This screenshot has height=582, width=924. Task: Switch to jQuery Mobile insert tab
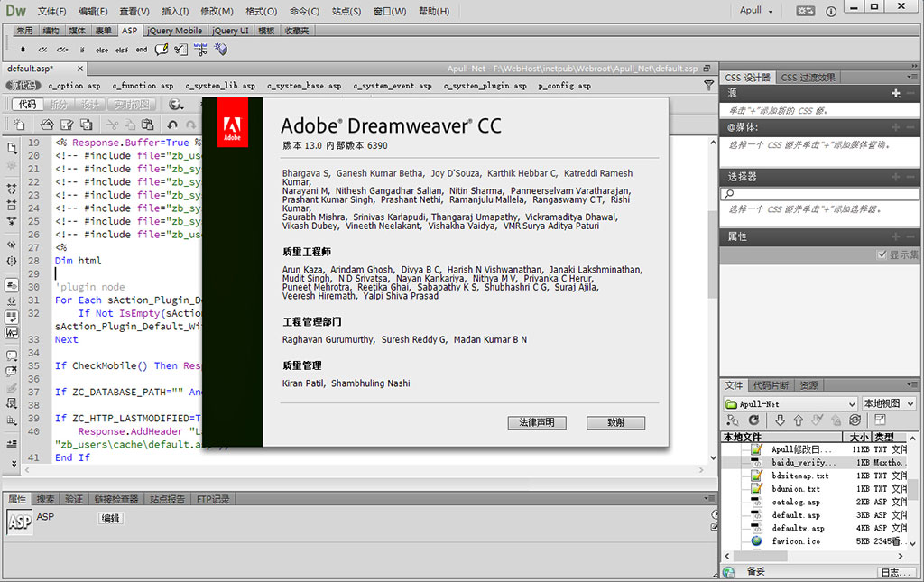(x=174, y=31)
